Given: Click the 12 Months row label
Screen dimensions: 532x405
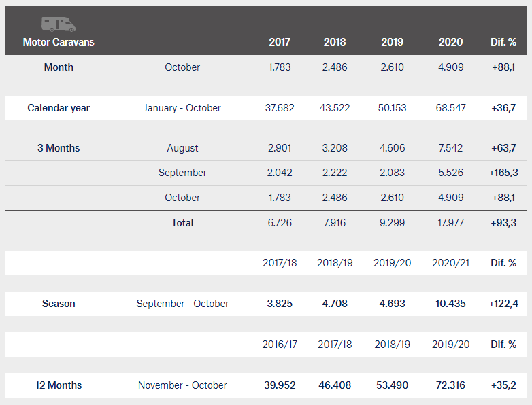Looking at the screenshot, I should tap(59, 385).
